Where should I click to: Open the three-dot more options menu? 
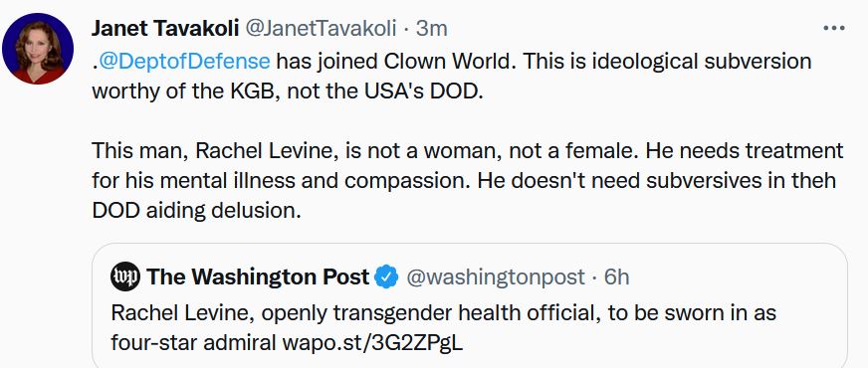coord(833,28)
